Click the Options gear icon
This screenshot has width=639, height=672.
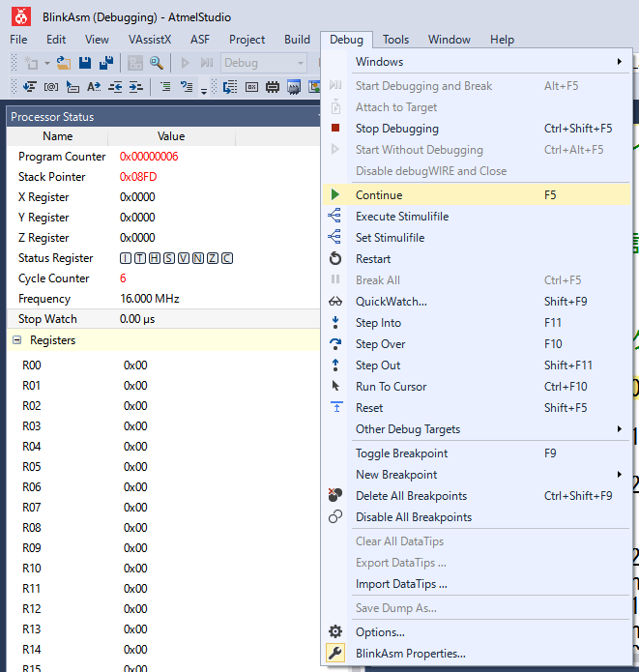(x=335, y=631)
